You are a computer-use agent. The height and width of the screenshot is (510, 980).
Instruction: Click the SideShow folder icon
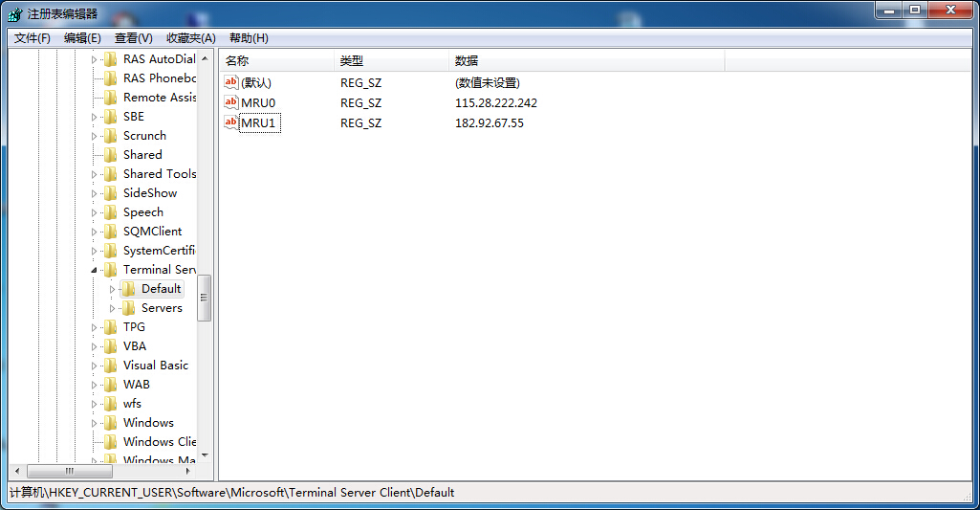coord(111,193)
